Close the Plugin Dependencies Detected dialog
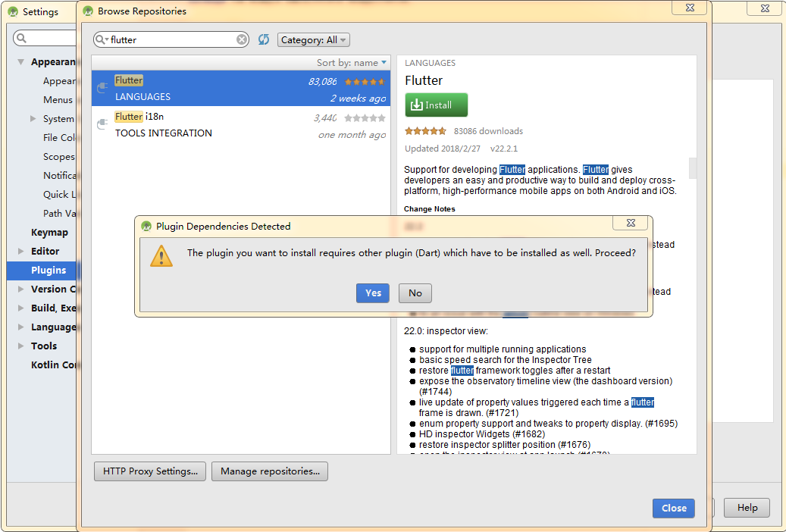 (x=631, y=223)
